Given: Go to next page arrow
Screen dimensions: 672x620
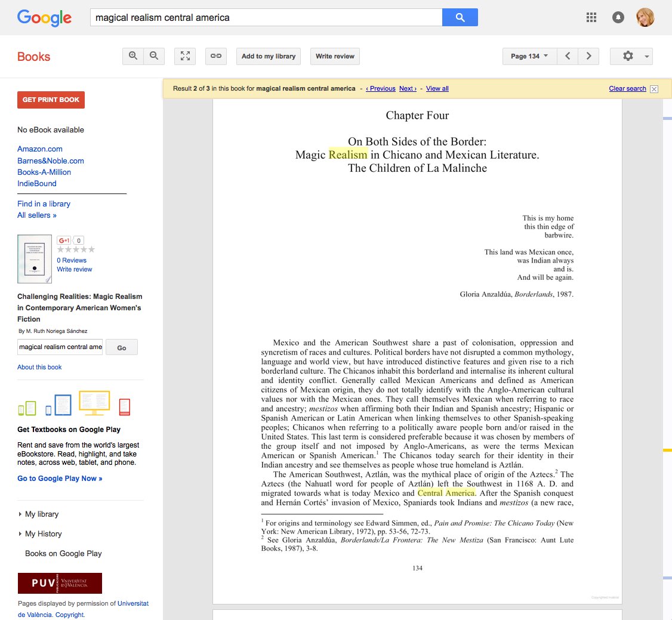Looking at the screenshot, I should click(x=588, y=56).
